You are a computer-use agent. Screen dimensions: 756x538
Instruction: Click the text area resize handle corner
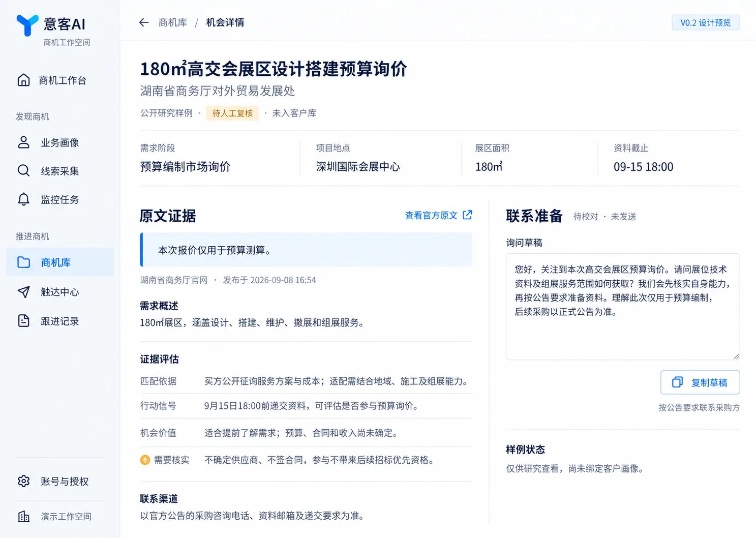tap(736, 355)
